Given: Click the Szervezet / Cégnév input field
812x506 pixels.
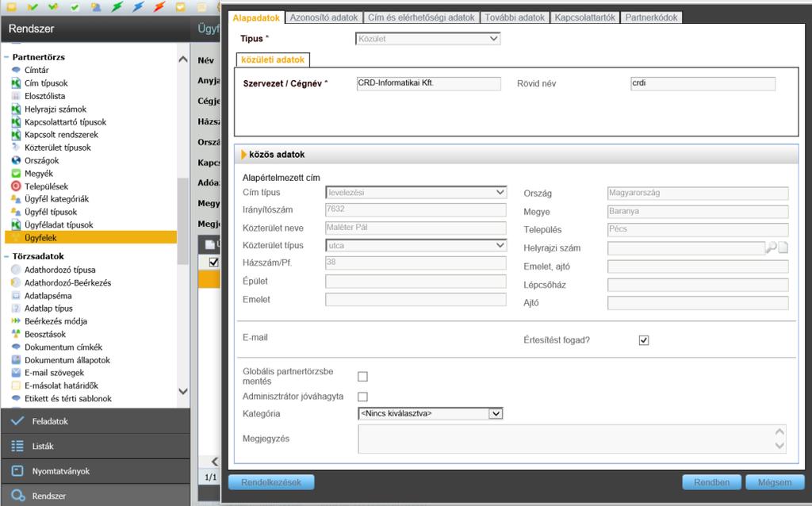Looking at the screenshot, I should pos(428,83).
